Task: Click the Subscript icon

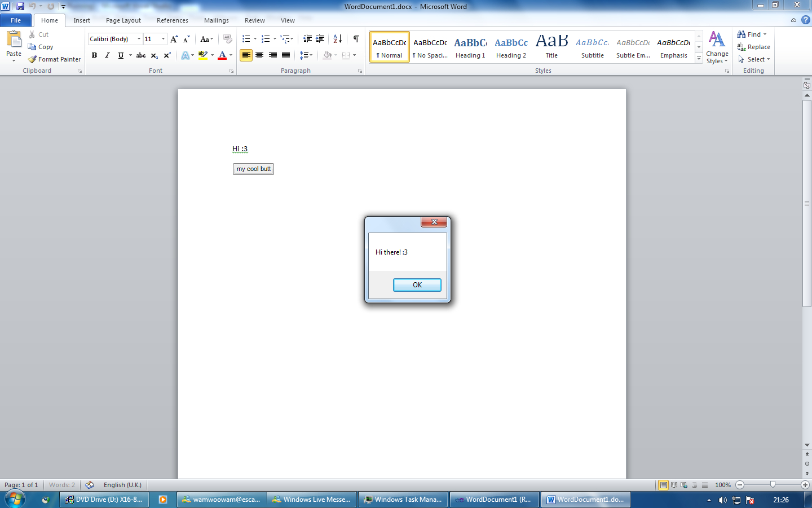Action: 154,55
